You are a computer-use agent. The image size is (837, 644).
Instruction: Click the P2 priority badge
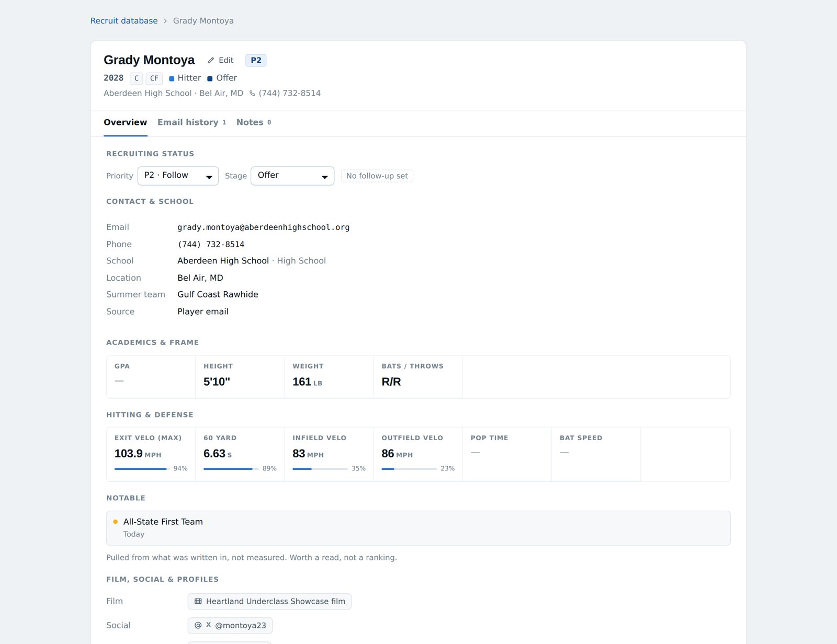256,61
